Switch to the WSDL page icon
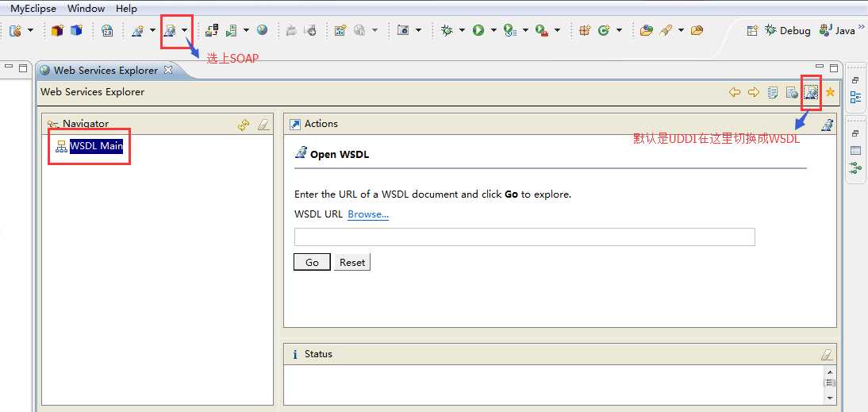The height and width of the screenshot is (412, 868). [x=811, y=92]
